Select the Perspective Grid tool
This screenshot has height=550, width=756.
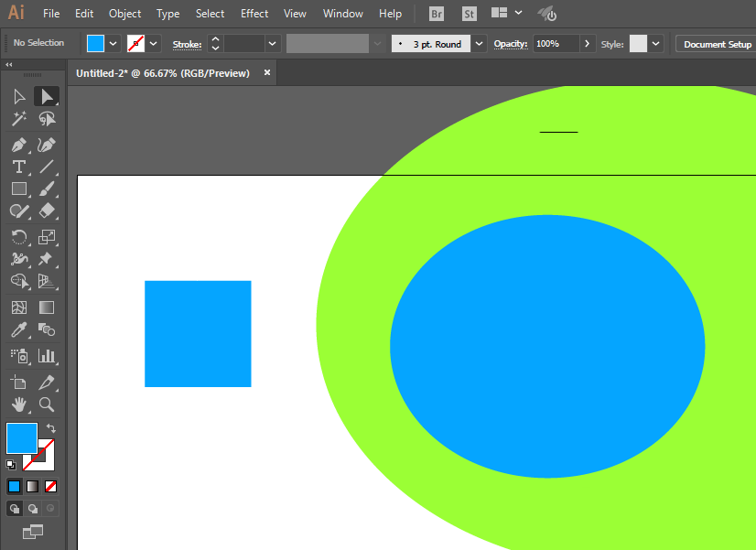click(x=47, y=281)
